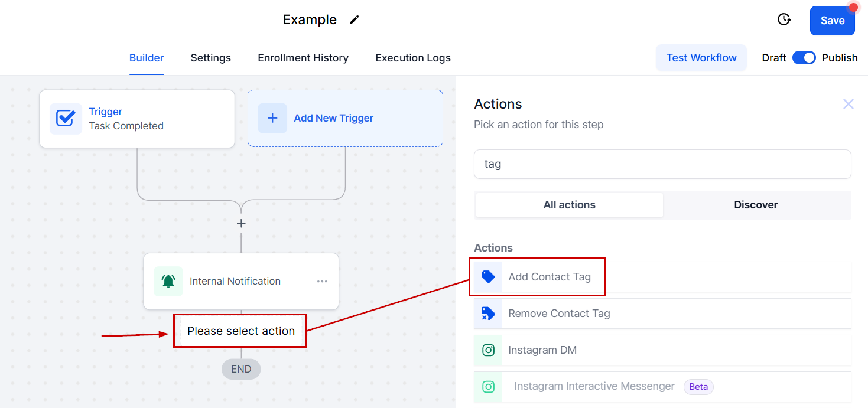This screenshot has width=868, height=408.
Task: Click the Please select action placeholder
Action: coord(240,331)
